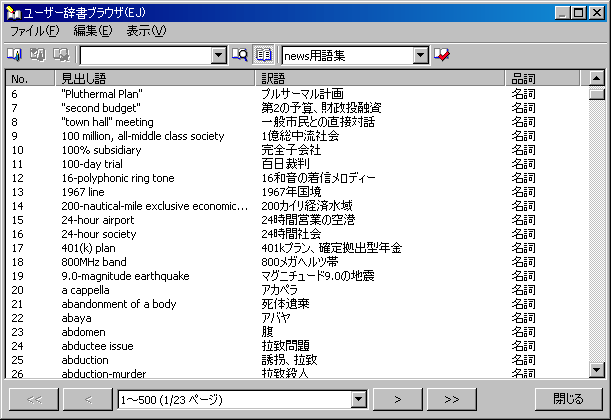
Task: Click the search magnifier book icon
Action: (240, 55)
